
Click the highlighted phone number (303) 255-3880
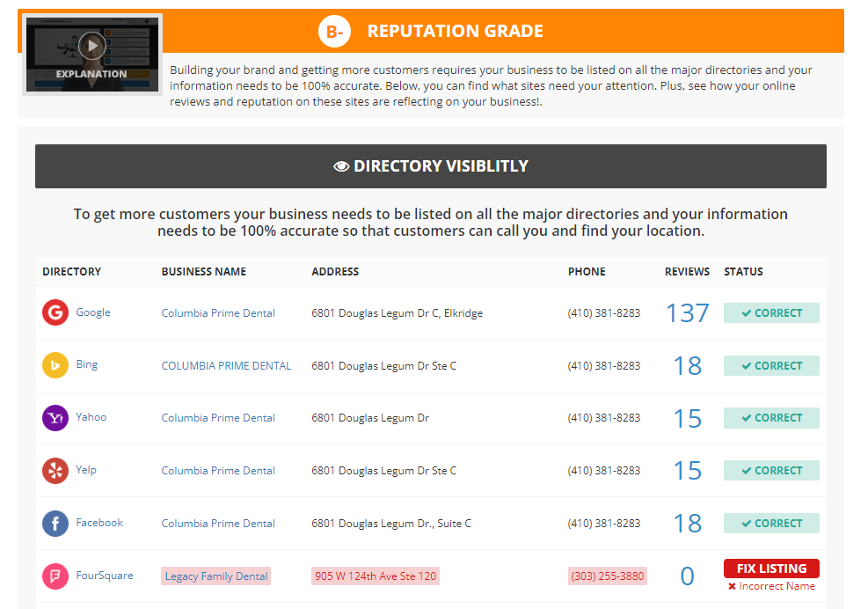607,576
